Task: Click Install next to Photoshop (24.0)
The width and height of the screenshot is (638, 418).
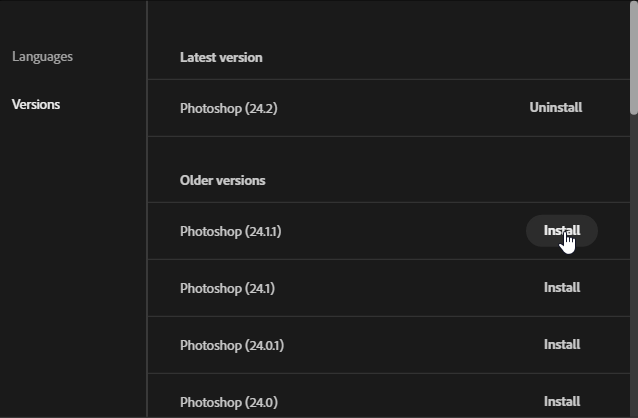Action: (561, 402)
